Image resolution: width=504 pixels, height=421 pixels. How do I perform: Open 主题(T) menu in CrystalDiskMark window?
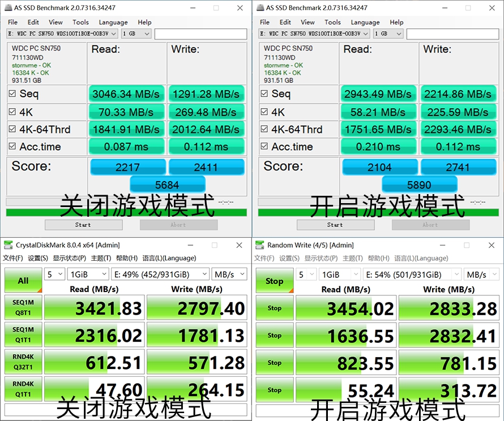pyautogui.click(x=101, y=258)
